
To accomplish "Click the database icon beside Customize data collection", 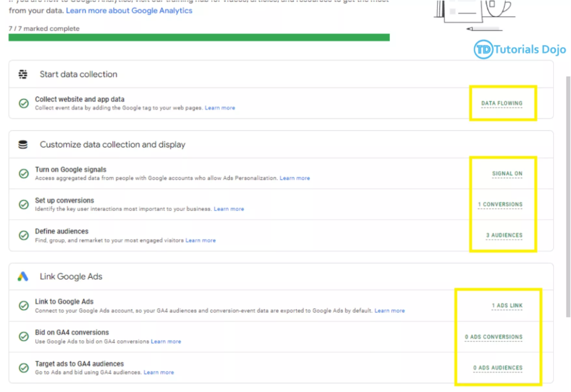I will click(23, 144).
